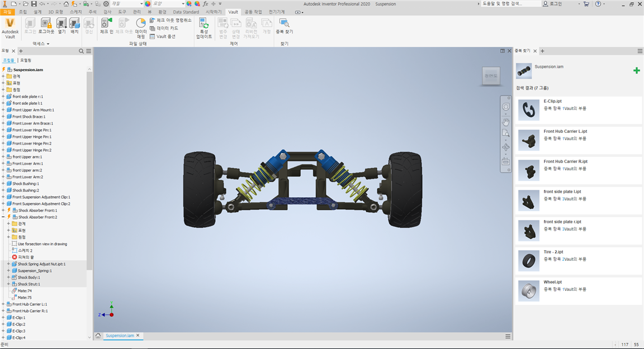Click the search magnifier in the model browser
The width and height of the screenshot is (644, 349).
point(81,51)
